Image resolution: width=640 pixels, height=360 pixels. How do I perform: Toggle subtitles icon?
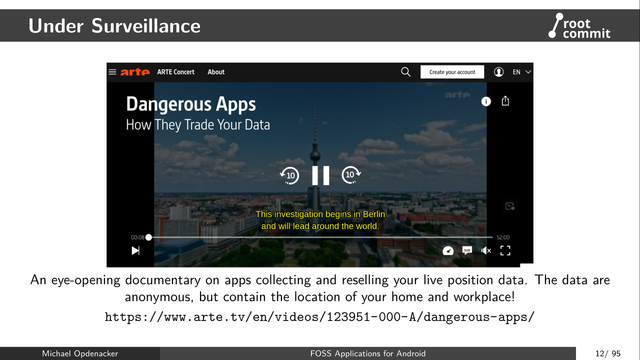pos(467,250)
